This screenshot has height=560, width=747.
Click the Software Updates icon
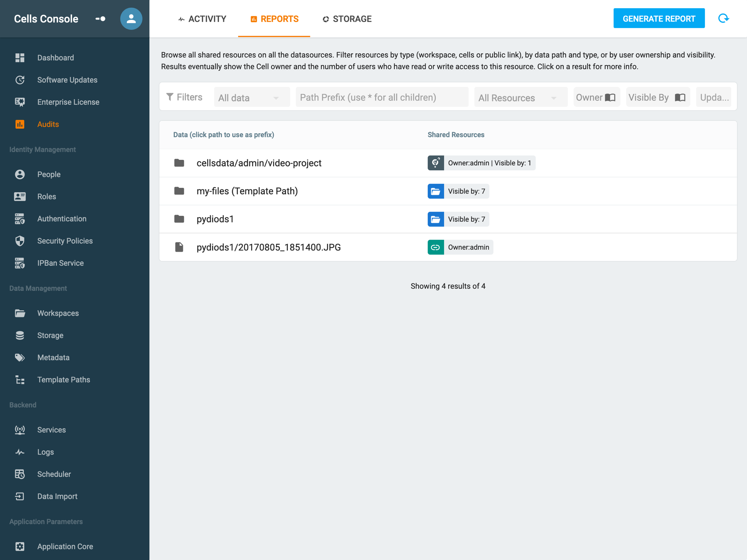pos(20,80)
